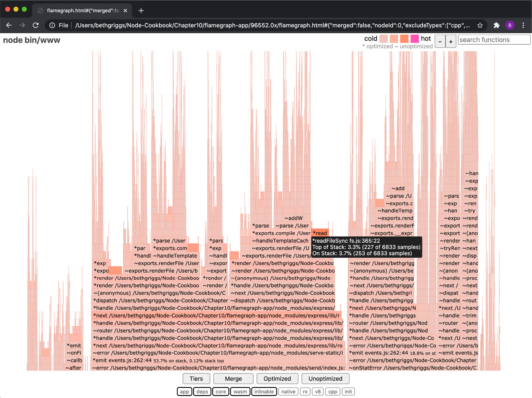This screenshot has width=532, height=398.
Task: Click the browser back arrow
Action: pos(8,25)
